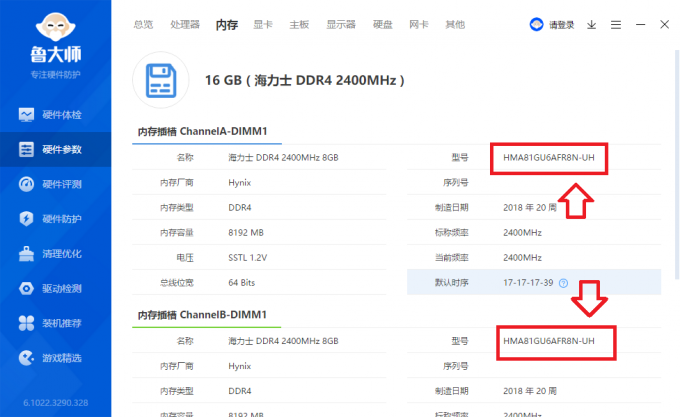Screen dimensions: 680x417
Task: Open the hamburger menu icon
Action: coord(616,25)
